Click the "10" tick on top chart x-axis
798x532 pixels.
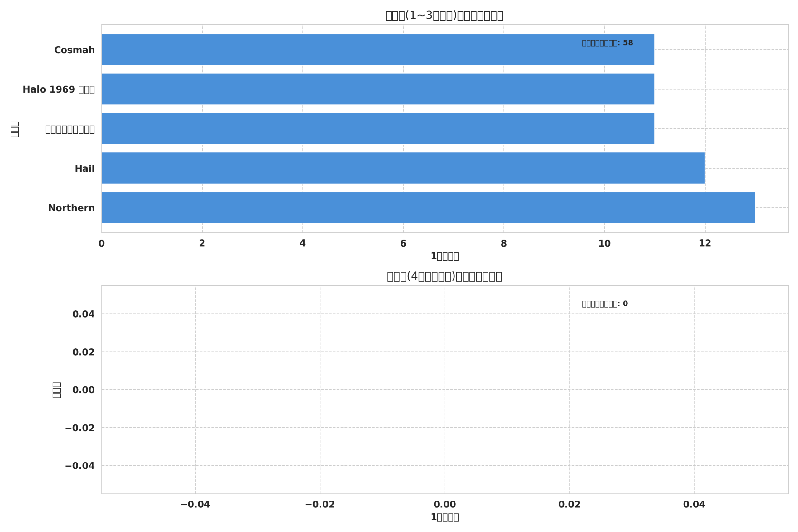click(604, 244)
